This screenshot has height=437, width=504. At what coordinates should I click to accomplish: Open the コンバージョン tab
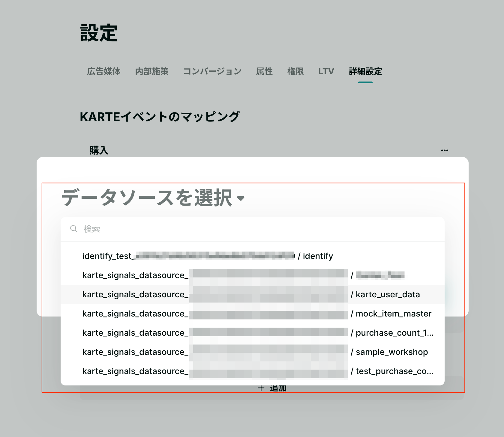pyautogui.click(x=212, y=71)
